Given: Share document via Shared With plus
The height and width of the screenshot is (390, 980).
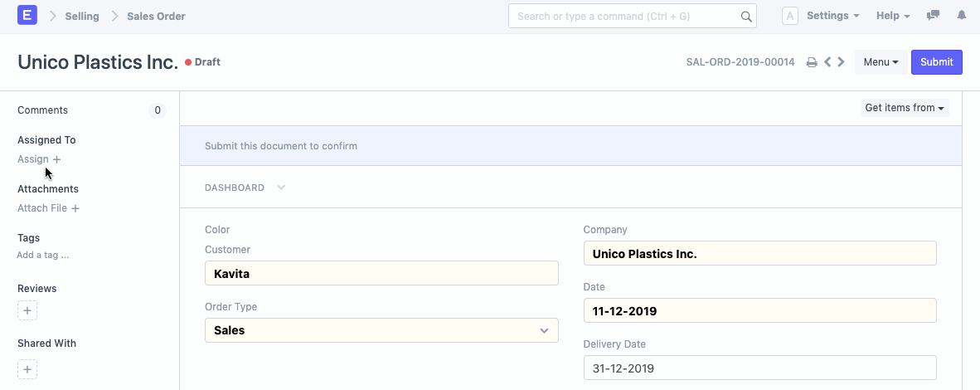Looking at the screenshot, I should tap(27, 369).
